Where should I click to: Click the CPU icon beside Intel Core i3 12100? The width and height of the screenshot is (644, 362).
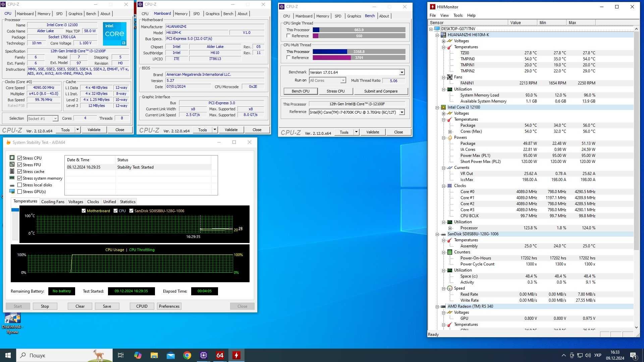443,107
